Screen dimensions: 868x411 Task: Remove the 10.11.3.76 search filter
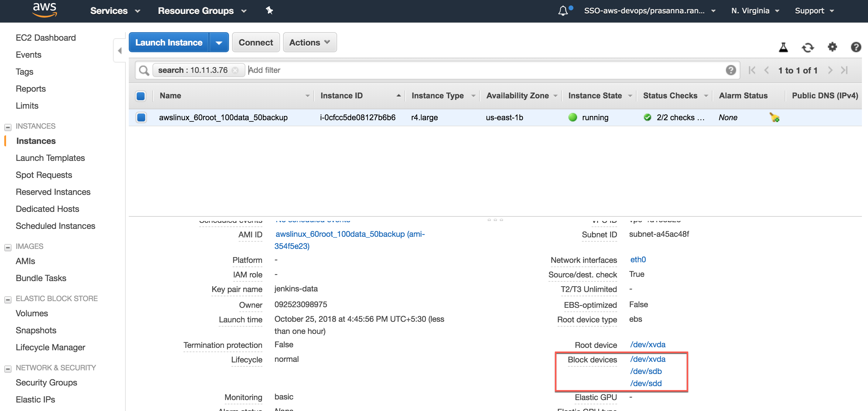point(235,70)
